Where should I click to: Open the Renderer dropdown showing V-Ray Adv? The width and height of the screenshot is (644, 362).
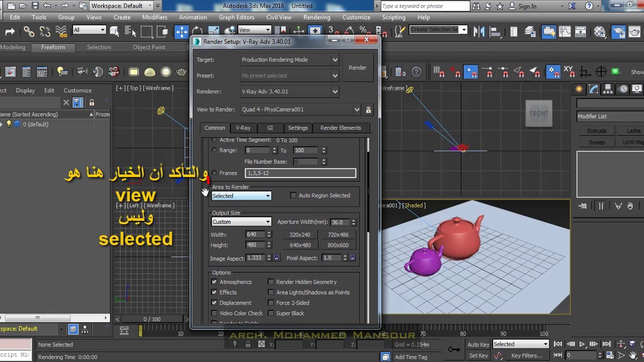tap(290, 92)
